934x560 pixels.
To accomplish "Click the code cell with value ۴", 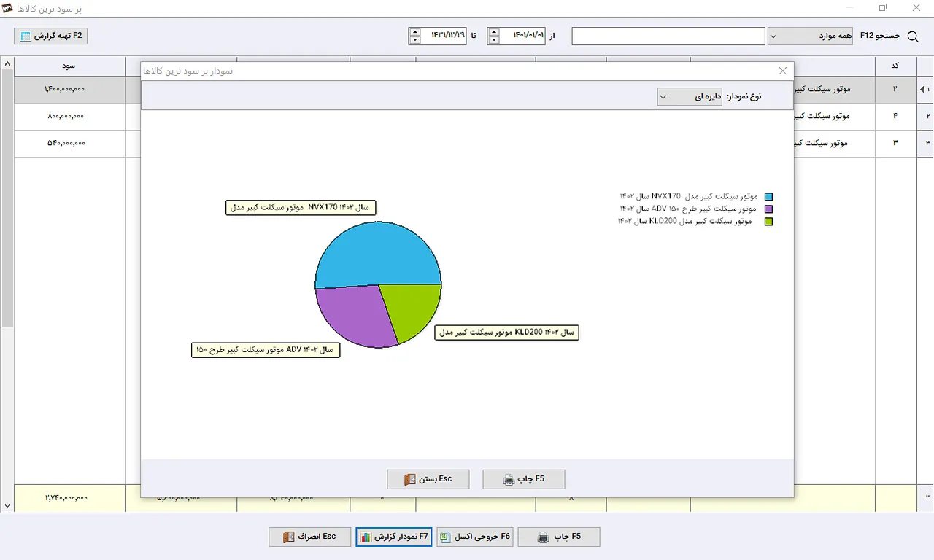I will [x=895, y=116].
